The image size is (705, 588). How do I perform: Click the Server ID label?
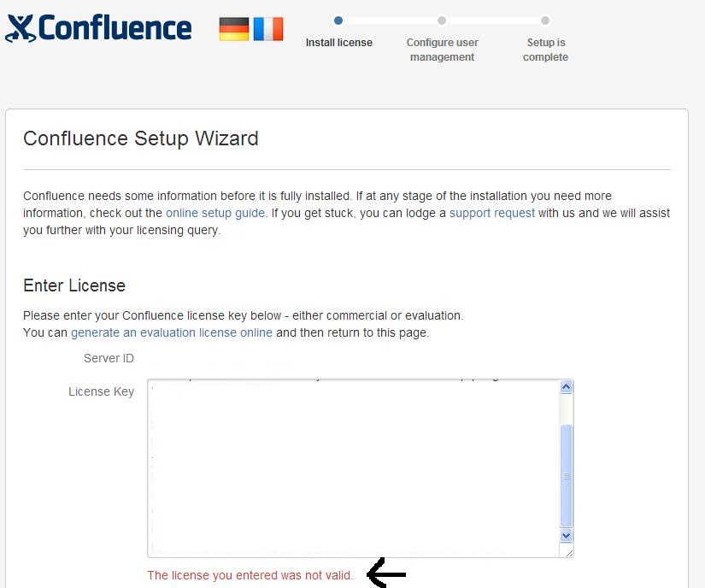pyautogui.click(x=109, y=358)
